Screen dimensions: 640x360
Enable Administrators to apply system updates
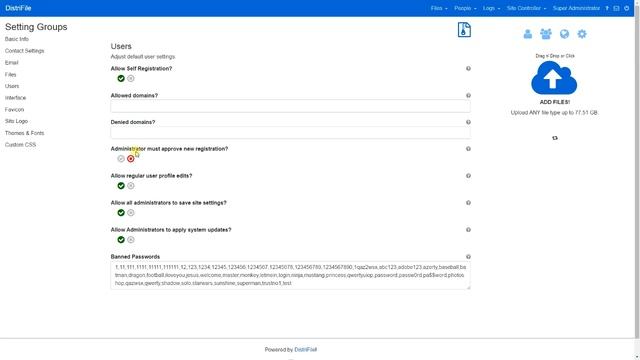click(x=121, y=240)
